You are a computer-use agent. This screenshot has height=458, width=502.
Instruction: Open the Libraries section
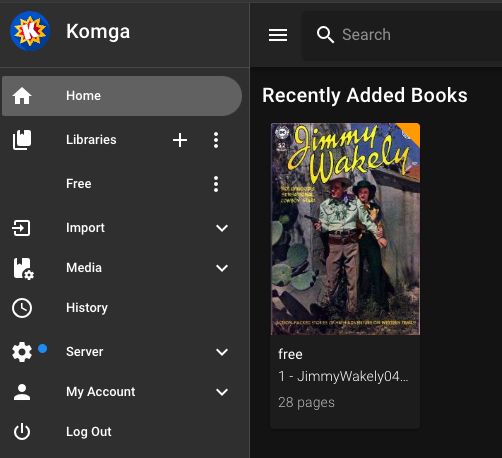(91, 140)
